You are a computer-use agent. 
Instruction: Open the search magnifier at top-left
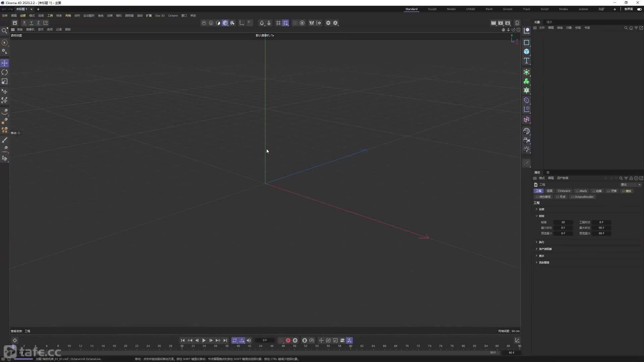pyautogui.click(x=4, y=31)
